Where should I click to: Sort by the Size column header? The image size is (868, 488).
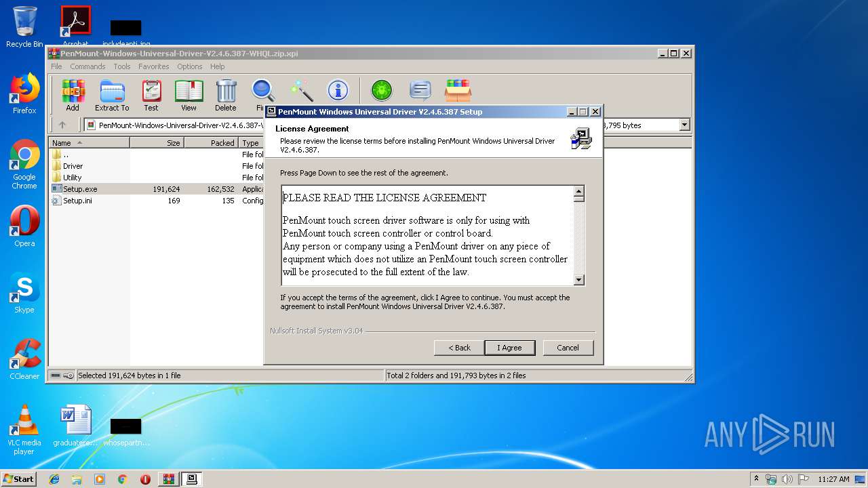pyautogui.click(x=157, y=143)
